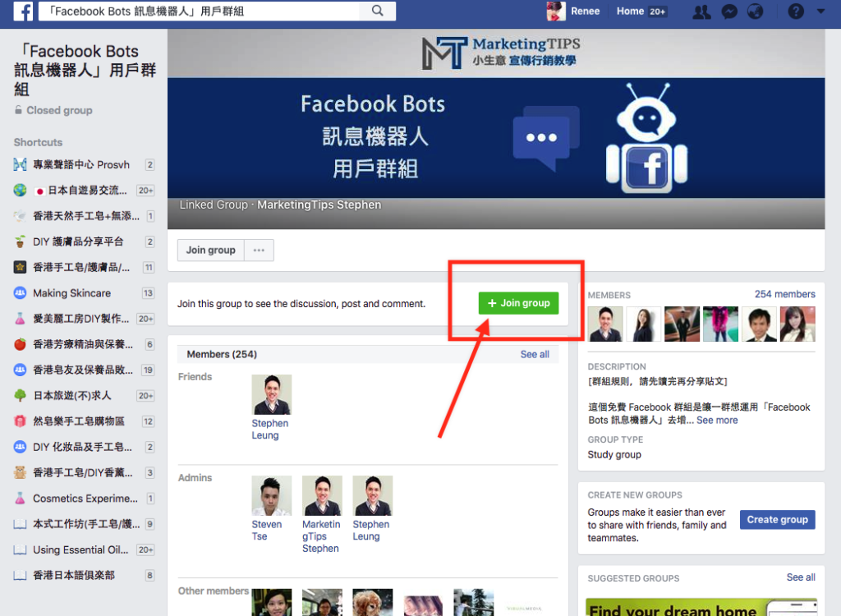Open 專業聲語中心 Prosvh shortcut
The height and width of the screenshot is (616, 841).
[81, 165]
